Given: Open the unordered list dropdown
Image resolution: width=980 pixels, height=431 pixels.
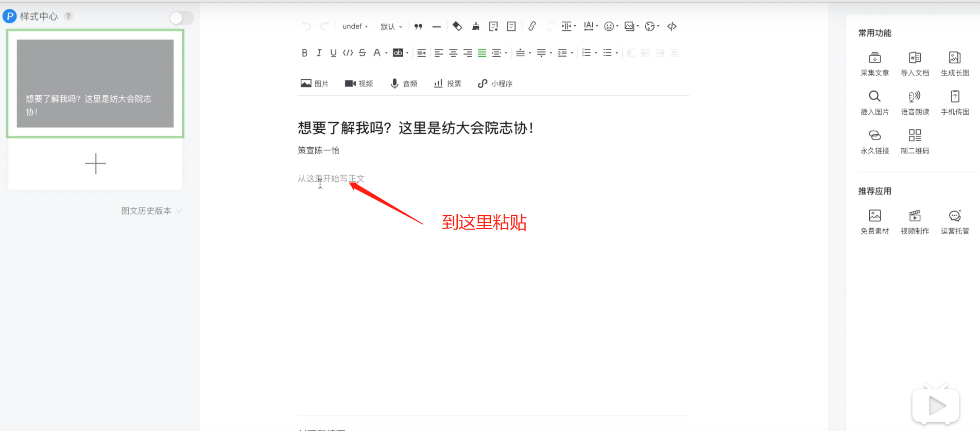Looking at the screenshot, I should coord(610,53).
